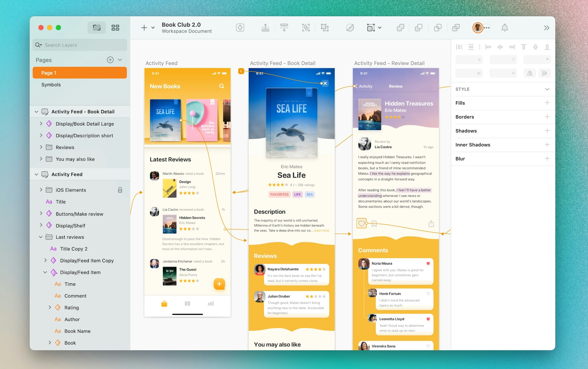Expand the Reviews layer group
588x369 pixels.
tap(42, 147)
